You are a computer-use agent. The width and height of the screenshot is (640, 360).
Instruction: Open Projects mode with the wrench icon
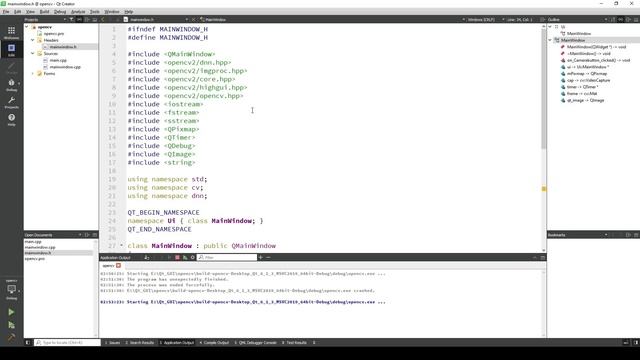click(x=11, y=102)
